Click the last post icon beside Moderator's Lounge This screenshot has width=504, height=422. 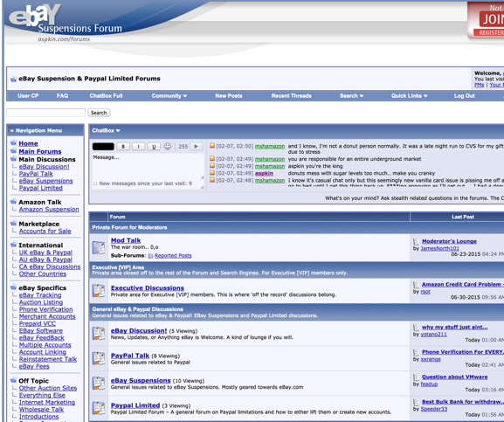coord(417,242)
